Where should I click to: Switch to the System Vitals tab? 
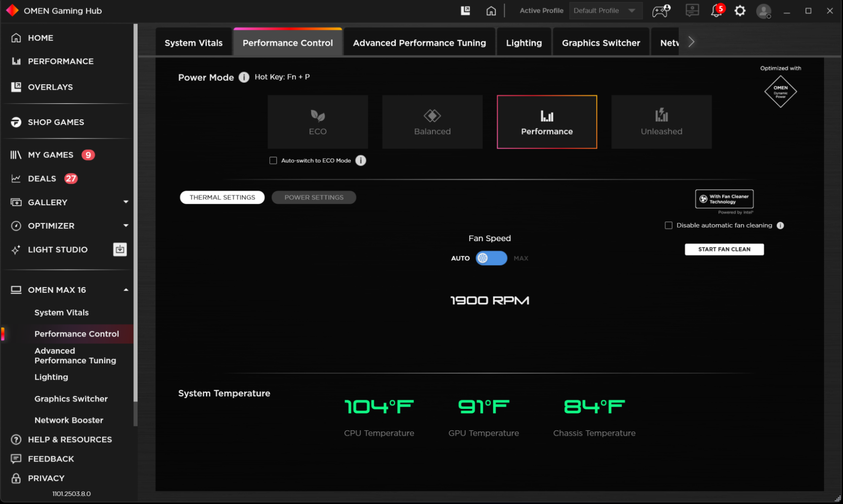click(x=194, y=43)
